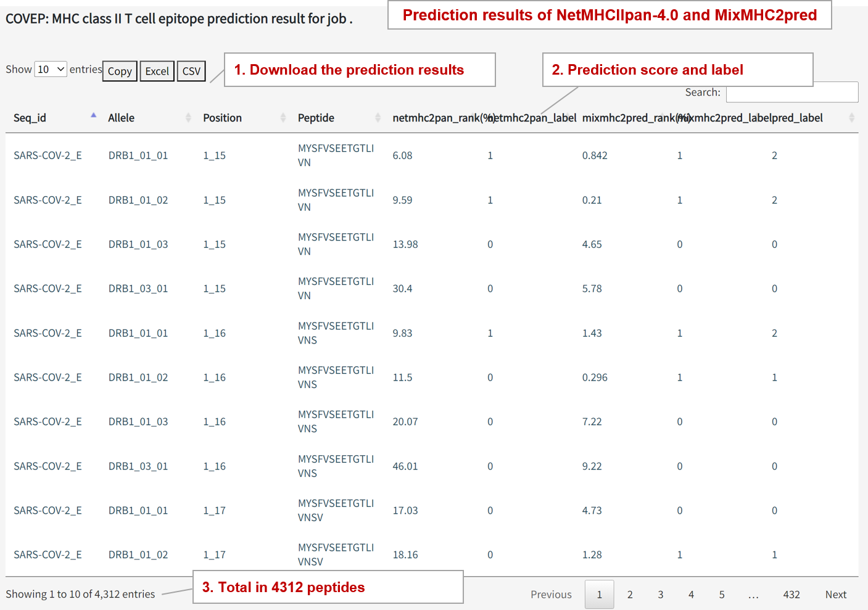868x610 pixels.
Task: Jump to last page 432
Action: 791,595
